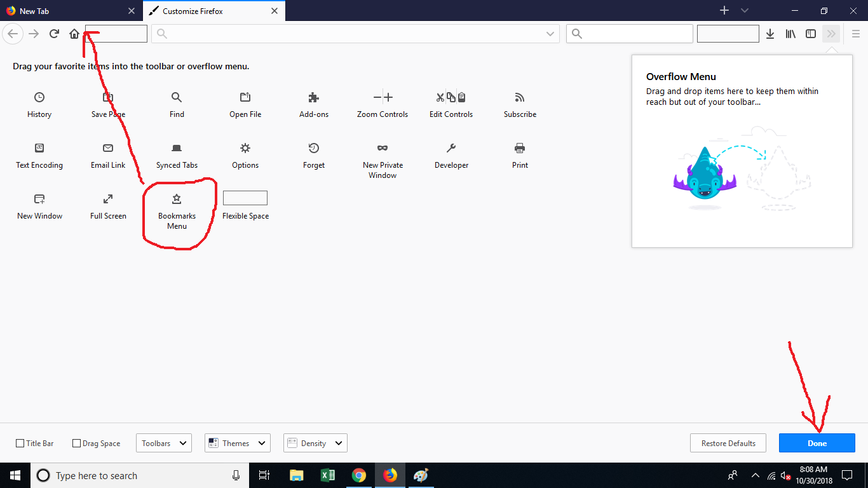868x488 pixels.
Task: Select the Flexible Space item
Action: [245, 206]
